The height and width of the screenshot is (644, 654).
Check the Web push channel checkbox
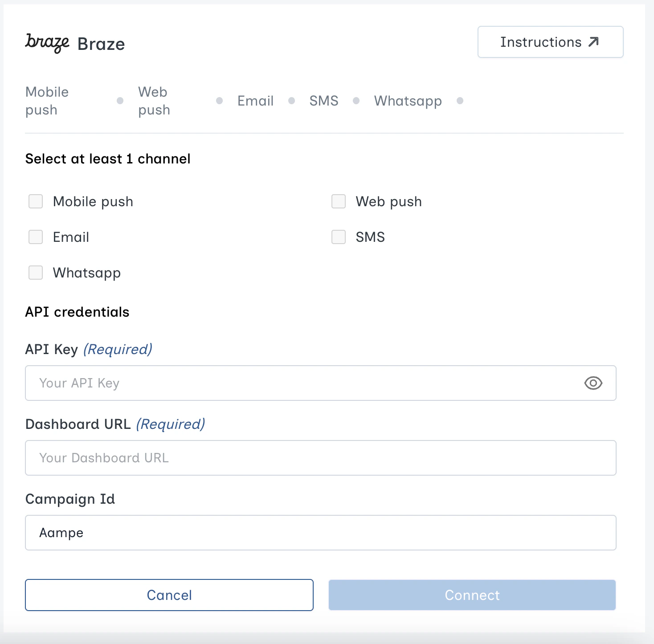(x=338, y=201)
